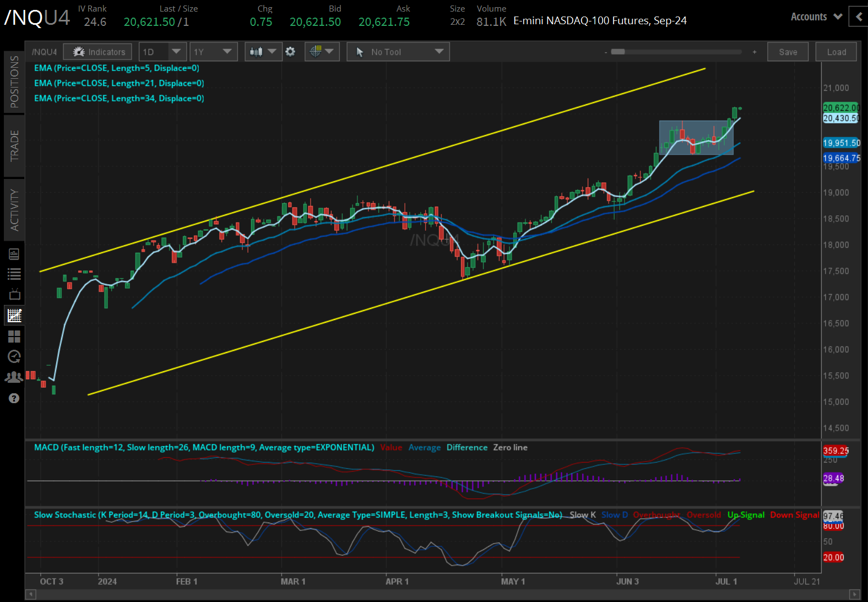Click the Volume value 81.1K
This screenshot has width=868, height=602.
pyautogui.click(x=491, y=22)
